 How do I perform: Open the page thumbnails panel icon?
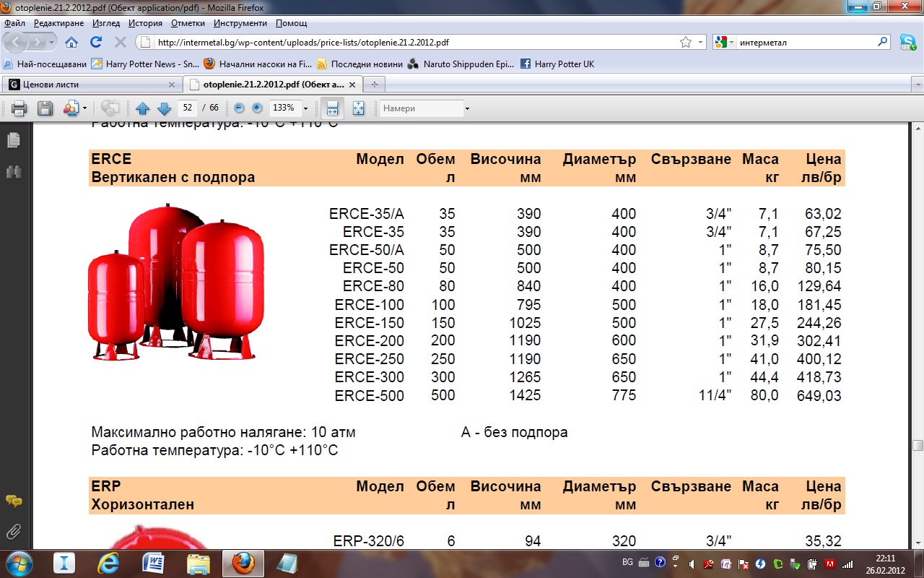coord(13,140)
